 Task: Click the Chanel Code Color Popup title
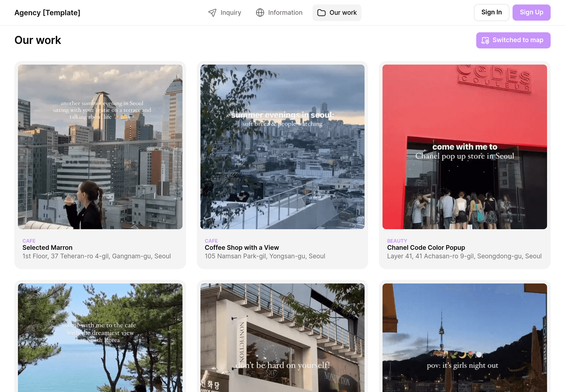(x=426, y=248)
